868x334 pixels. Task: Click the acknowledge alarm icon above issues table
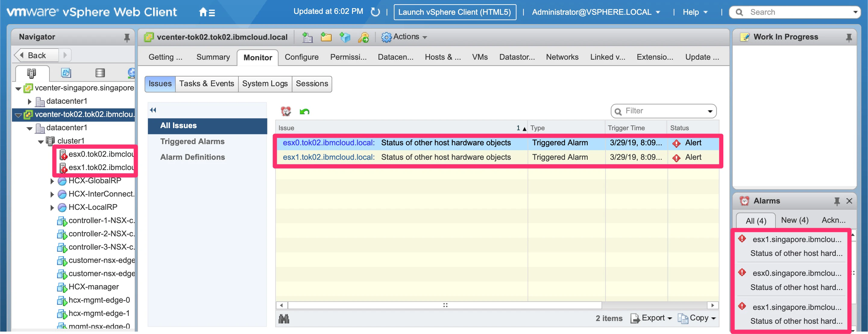point(286,111)
